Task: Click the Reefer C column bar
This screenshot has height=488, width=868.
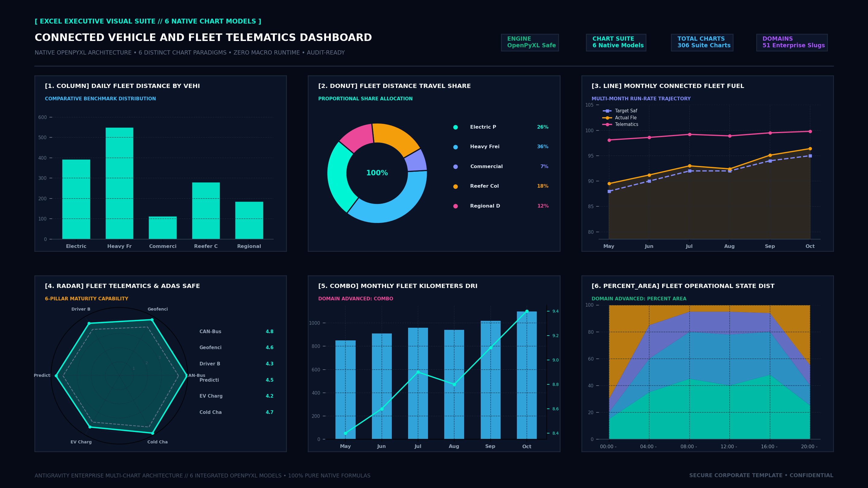Action: 206,211
